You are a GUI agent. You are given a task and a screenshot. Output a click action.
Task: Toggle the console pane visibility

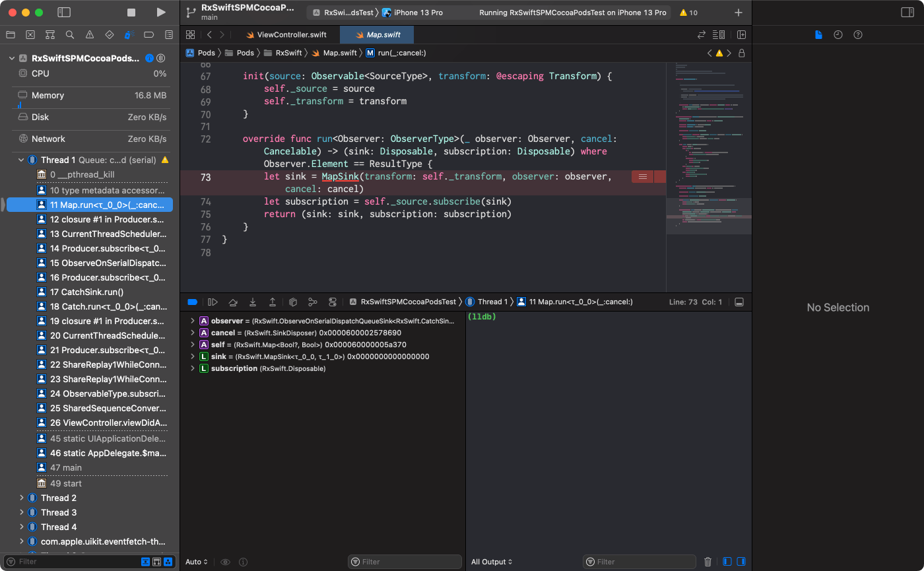tap(741, 562)
